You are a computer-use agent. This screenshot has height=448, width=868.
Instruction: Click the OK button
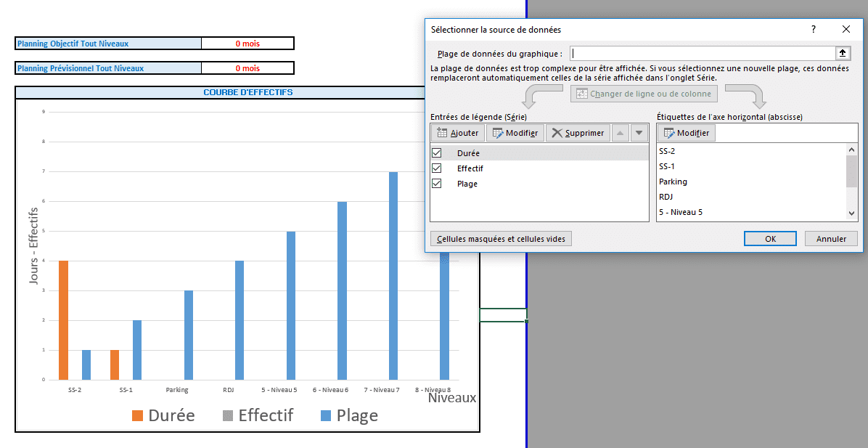[x=770, y=239]
